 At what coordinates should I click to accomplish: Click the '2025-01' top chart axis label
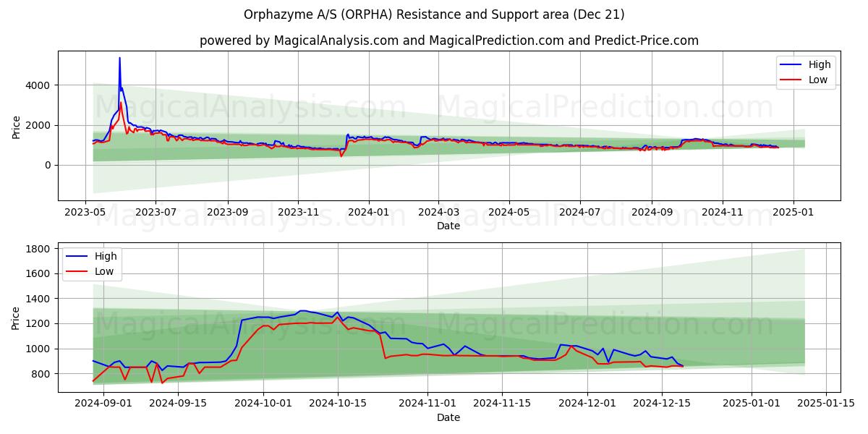point(793,213)
